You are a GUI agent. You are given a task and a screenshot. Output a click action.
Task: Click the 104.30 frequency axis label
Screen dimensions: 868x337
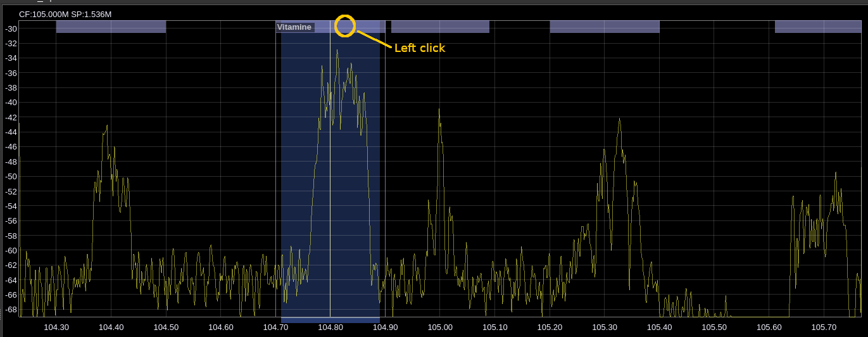pyautogui.click(x=56, y=327)
